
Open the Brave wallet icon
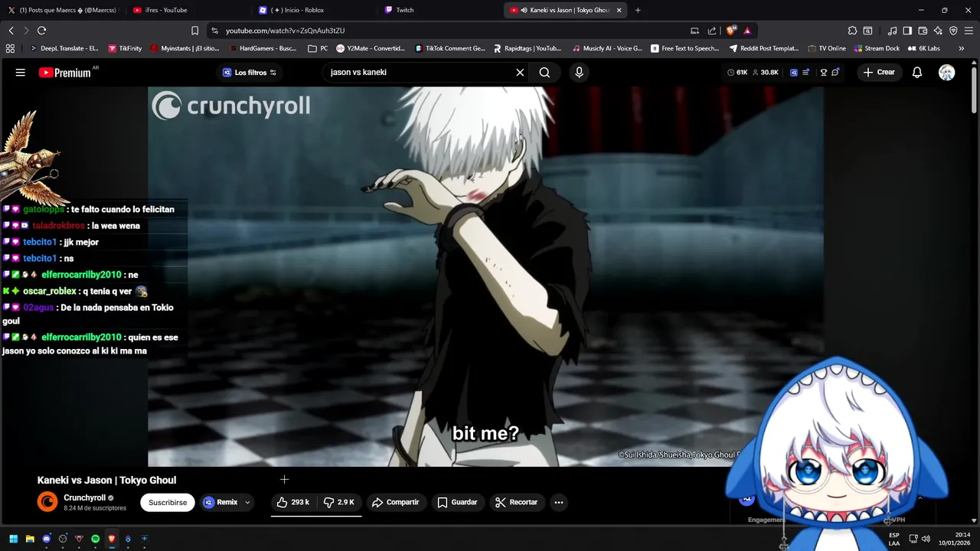[923, 31]
